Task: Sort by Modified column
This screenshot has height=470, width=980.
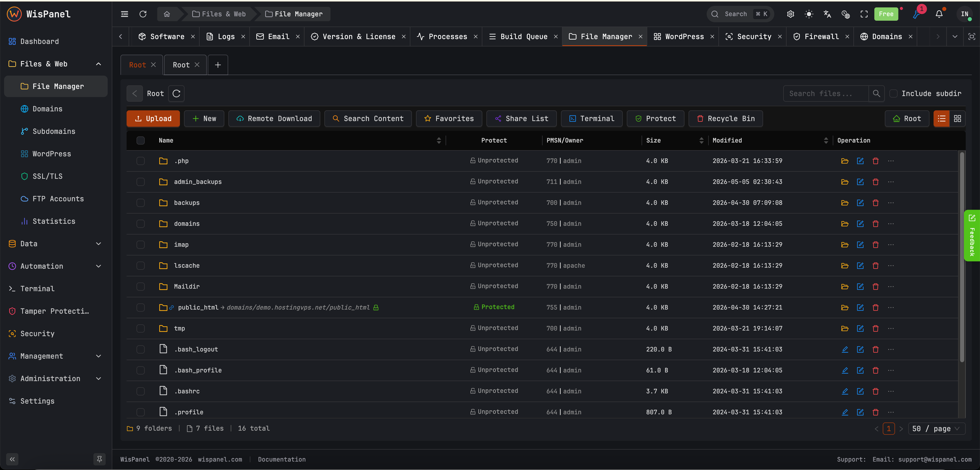Action: [x=826, y=140]
